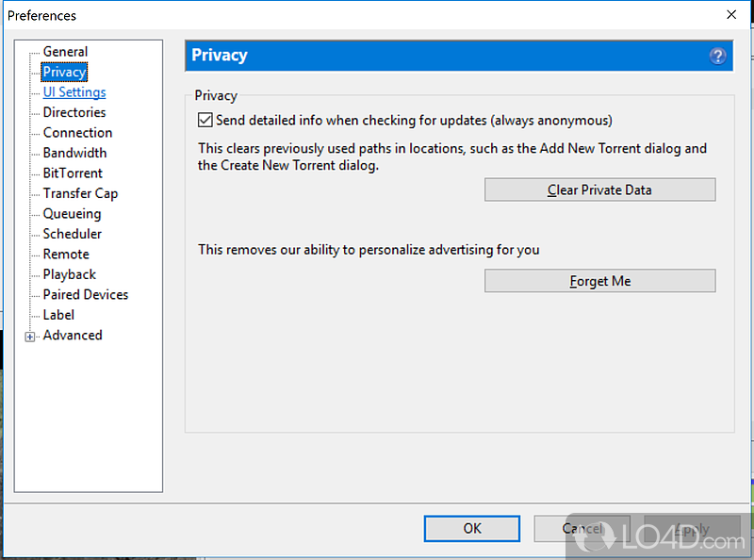
Task: Close the Preferences window
Action: [731, 15]
